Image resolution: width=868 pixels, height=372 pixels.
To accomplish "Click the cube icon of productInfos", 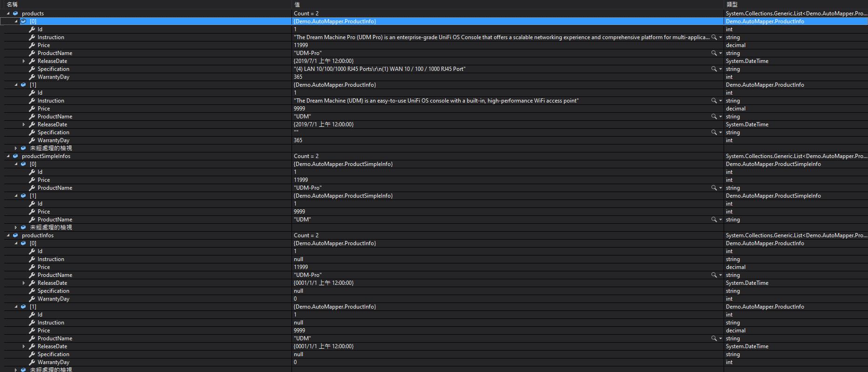I will pos(15,235).
